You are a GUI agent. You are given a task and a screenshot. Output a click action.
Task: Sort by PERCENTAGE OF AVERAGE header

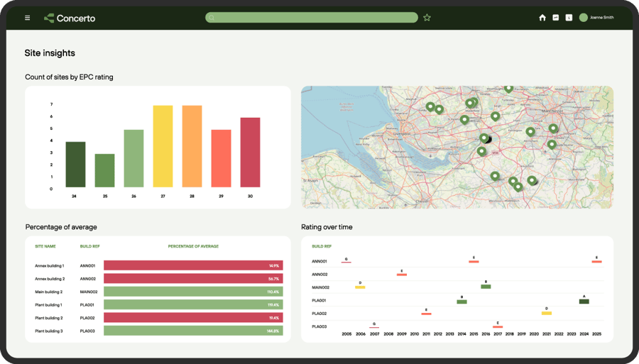tap(193, 246)
